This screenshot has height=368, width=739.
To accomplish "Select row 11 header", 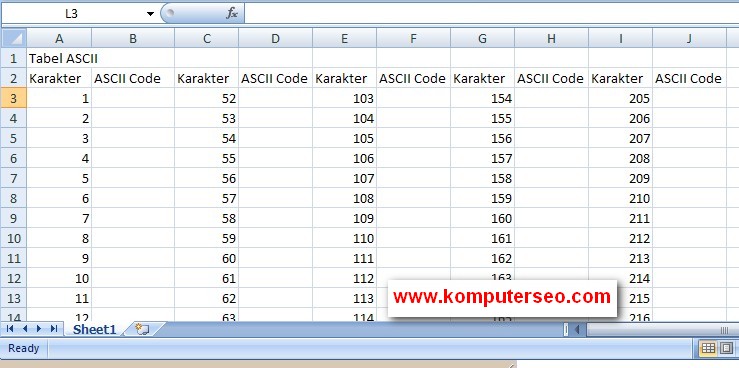I will point(14,258).
